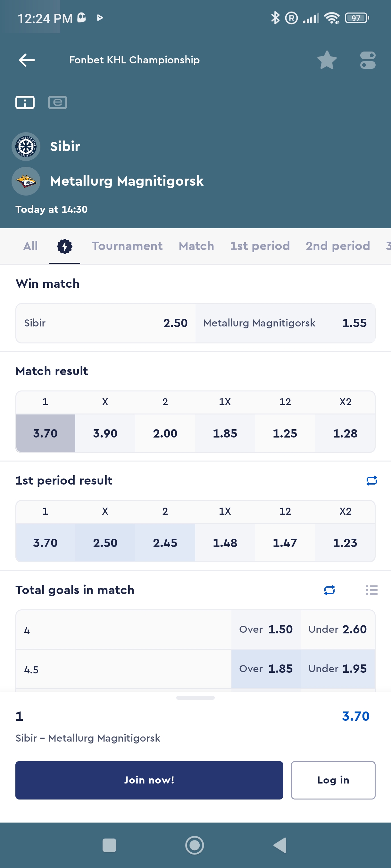The height and width of the screenshot is (868, 391).
Task: Expand bet slip using the drag handle
Action: tap(195, 698)
